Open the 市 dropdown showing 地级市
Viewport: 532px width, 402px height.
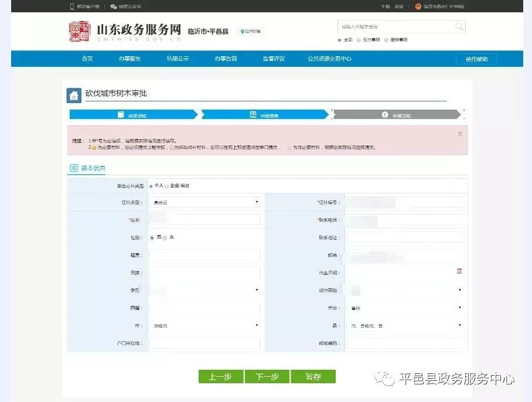[x=204, y=325]
